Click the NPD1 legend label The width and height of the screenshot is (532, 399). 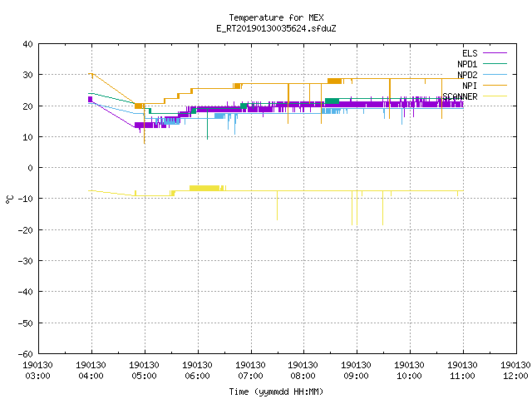(x=467, y=64)
